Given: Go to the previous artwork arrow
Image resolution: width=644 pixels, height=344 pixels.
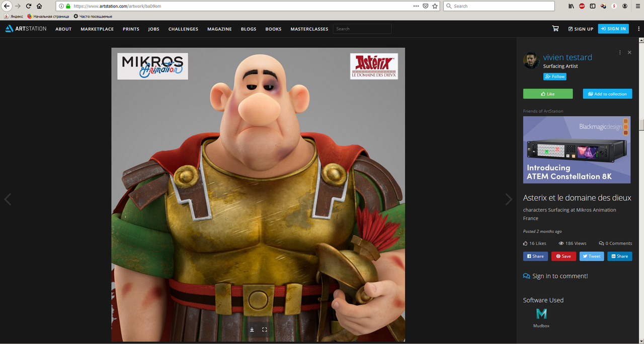Looking at the screenshot, I should 8,199.
